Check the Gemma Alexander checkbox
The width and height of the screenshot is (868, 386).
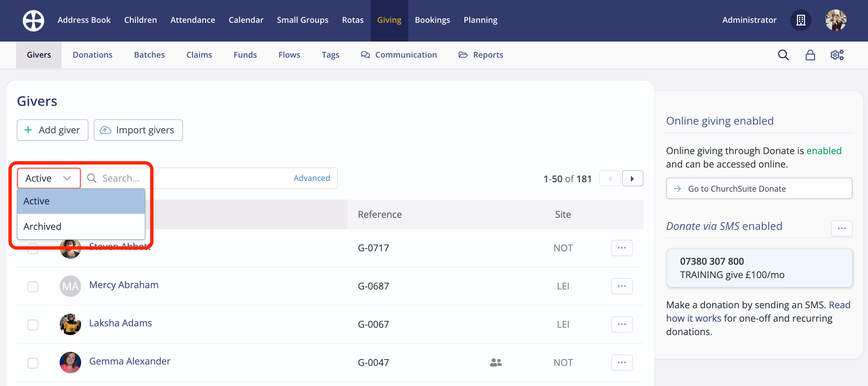tap(33, 363)
